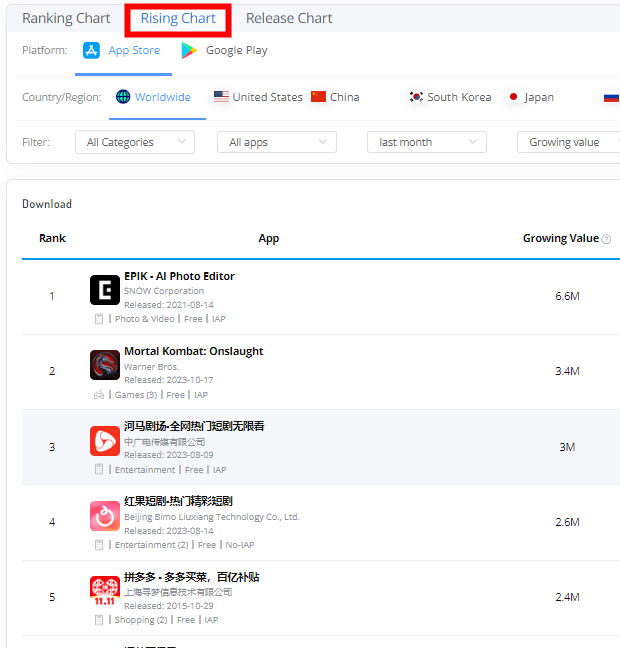Open 河马剧场-全网热门短剧无限看 title link
The image size is (620, 648).
(194, 426)
